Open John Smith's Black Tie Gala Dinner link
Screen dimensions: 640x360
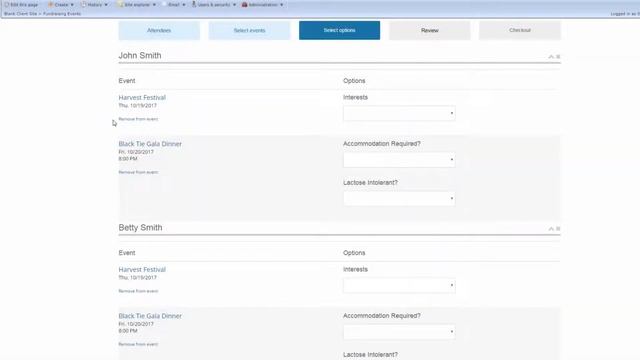click(150, 144)
